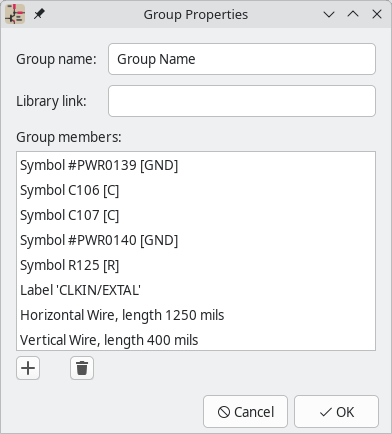Click the pin window icon in title bar
This screenshot has width=392, height=434.
[39, 14]
